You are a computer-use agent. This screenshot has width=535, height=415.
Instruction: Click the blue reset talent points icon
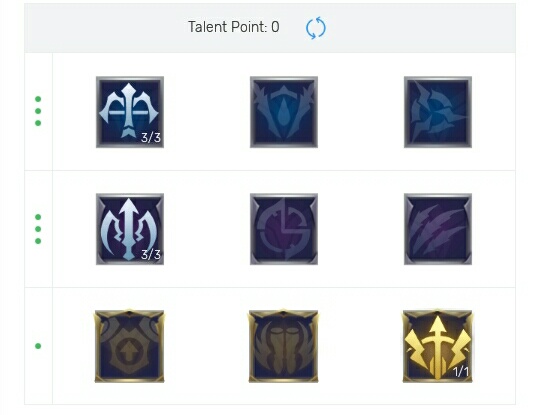pyautogui.click(x=316, y=28)
